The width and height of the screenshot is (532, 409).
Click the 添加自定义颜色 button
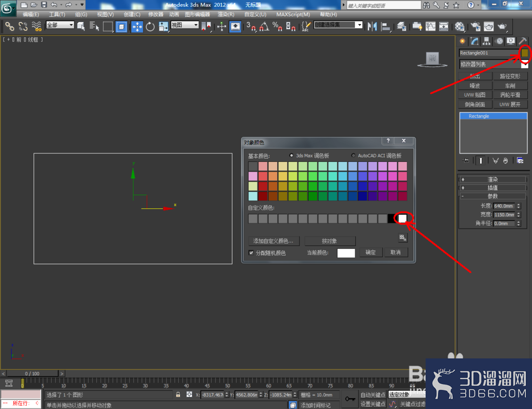click(273, 241)
